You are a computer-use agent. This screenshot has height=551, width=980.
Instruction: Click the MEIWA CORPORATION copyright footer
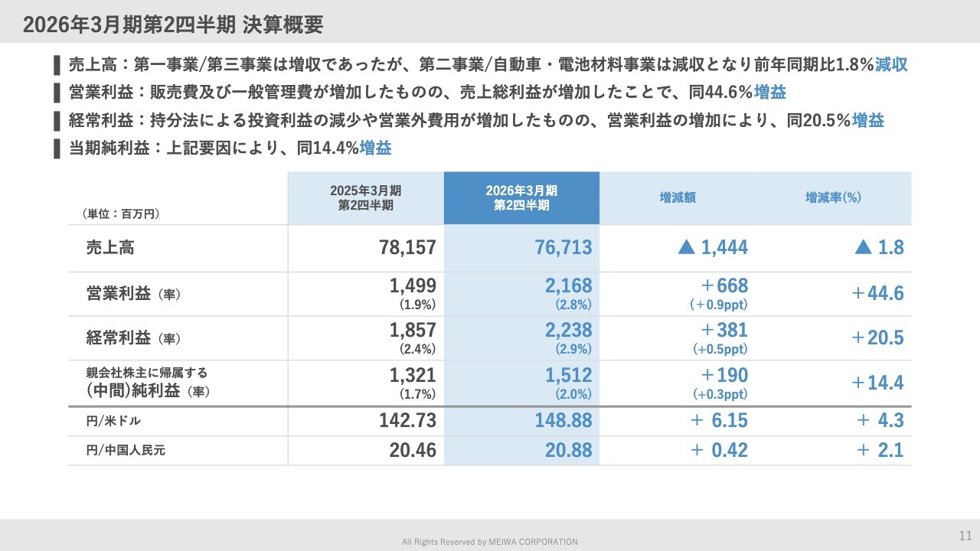490,542
